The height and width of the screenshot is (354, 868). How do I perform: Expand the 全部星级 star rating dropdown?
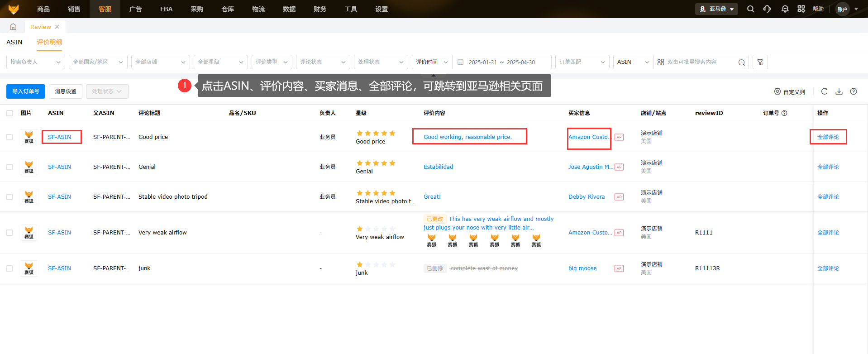tap(220, 62)
